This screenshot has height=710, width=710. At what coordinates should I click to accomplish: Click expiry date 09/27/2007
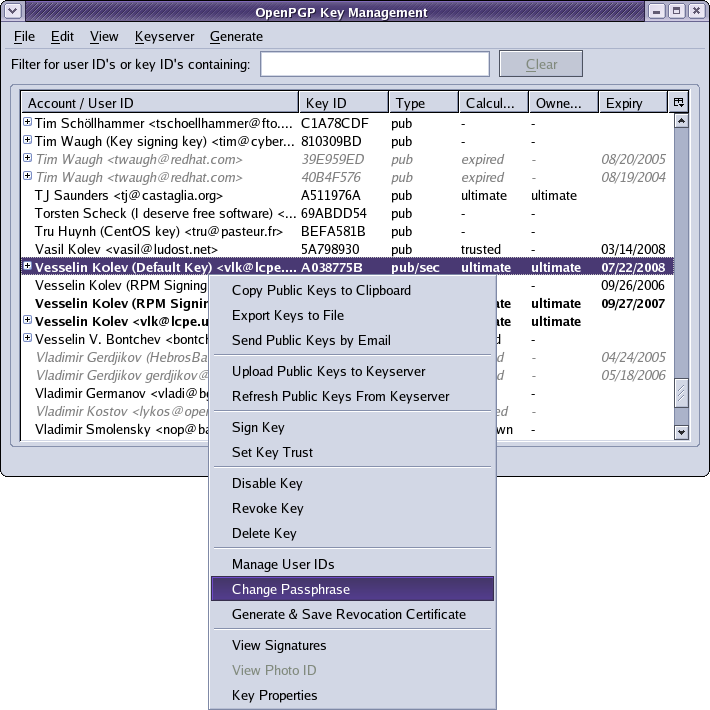(633, 303)
